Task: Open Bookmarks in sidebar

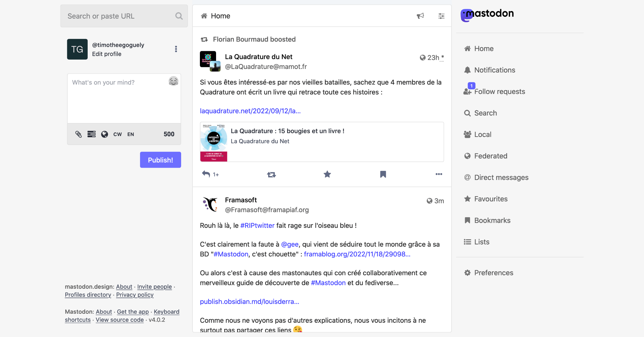Action: pos(487,220)
